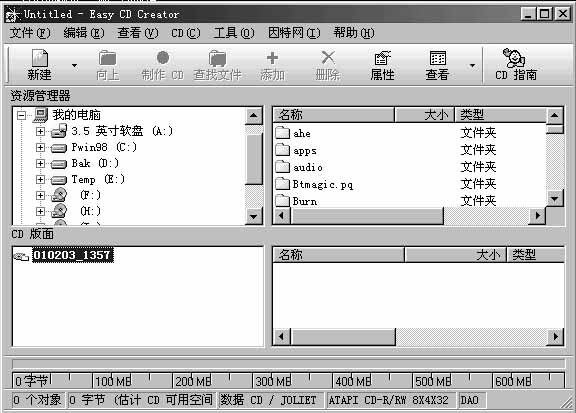Click down arrow of file list scrollbar
576x413 pixels.
pyautogui.click(x=554, y=198)
